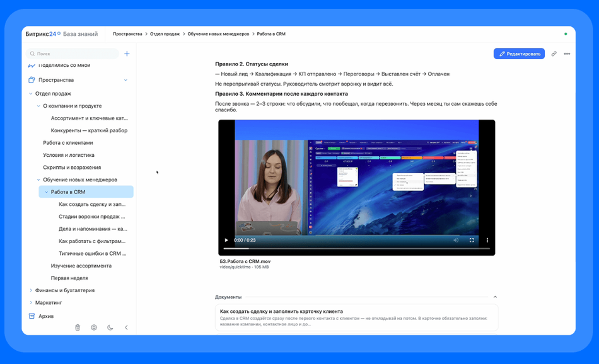This screenshot has width=599, height=364.
Task: Open Типичные ошибки в CRM page
Action: pos(93,253)
